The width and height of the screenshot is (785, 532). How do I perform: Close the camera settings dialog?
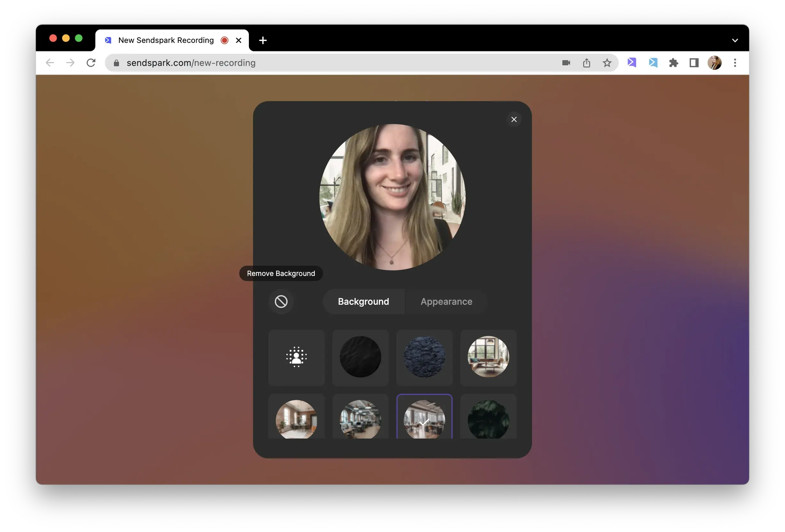click(x=514, y=119)
